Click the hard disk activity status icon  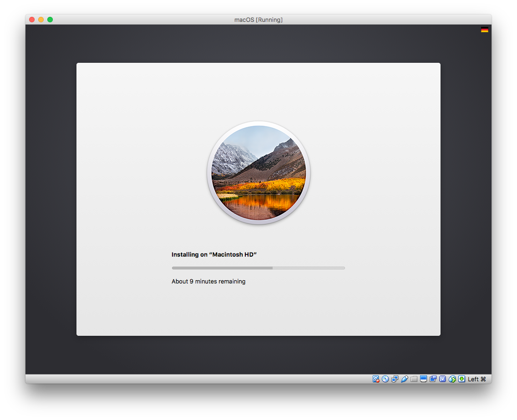point(376,379)
